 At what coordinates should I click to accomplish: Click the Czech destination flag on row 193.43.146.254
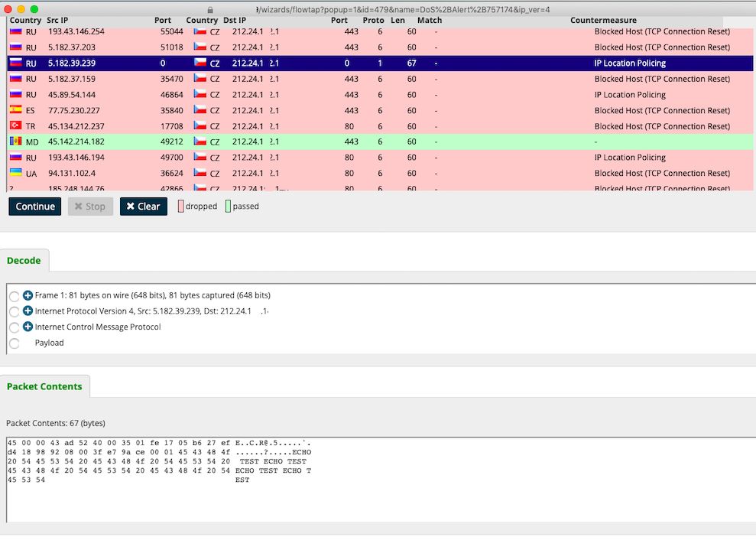[x=200, y=31]
